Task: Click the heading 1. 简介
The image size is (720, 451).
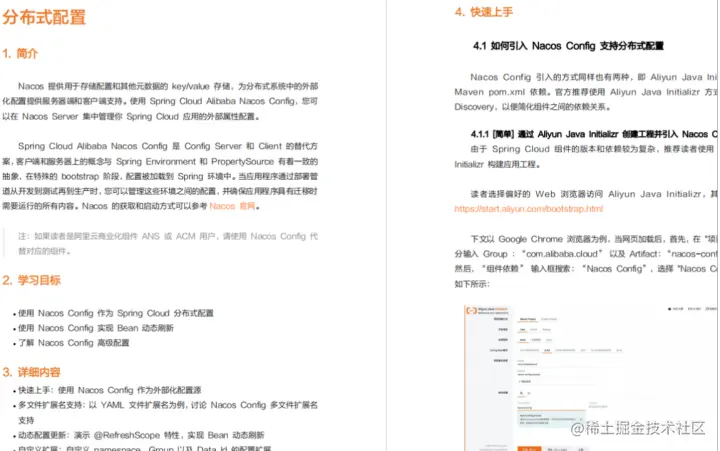Action: 20,54
